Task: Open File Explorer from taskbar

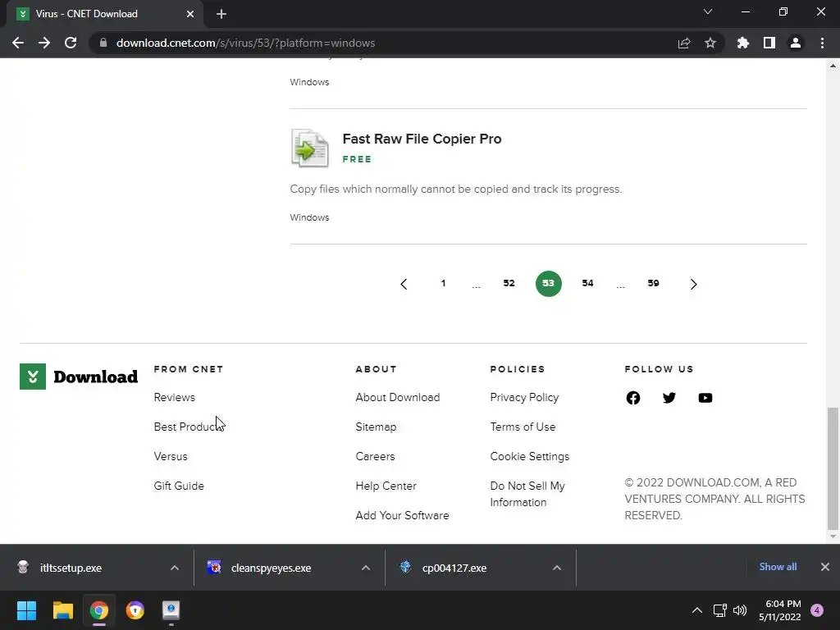Action: point(62,610)
